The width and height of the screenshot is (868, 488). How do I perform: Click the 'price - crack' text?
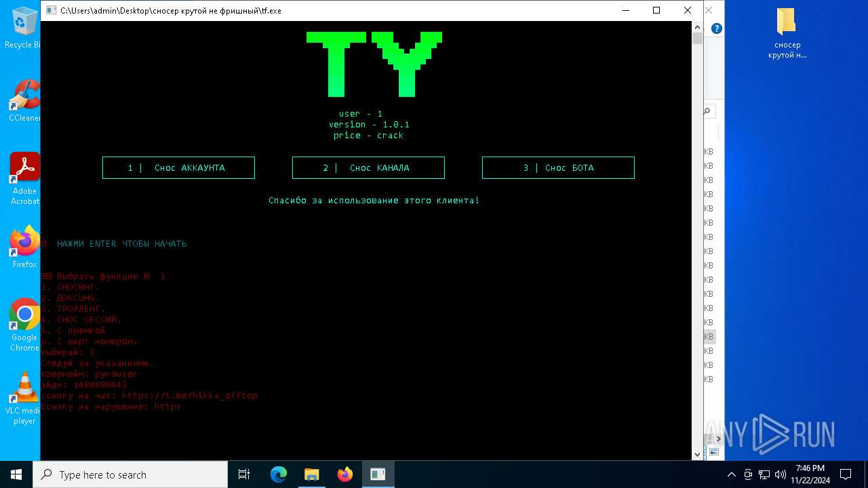point(368,136)
